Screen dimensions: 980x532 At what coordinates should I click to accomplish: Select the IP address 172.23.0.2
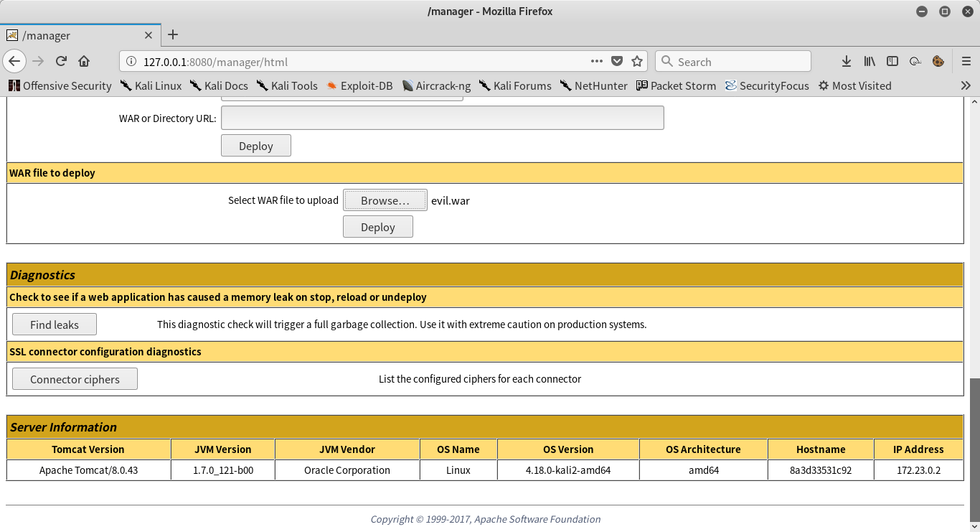(x=918, y=470)
